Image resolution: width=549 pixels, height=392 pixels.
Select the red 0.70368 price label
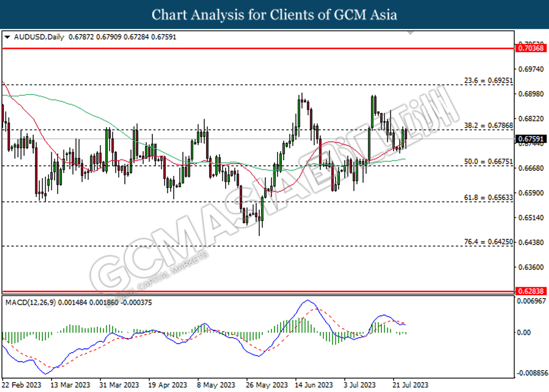tap(531, 48)
